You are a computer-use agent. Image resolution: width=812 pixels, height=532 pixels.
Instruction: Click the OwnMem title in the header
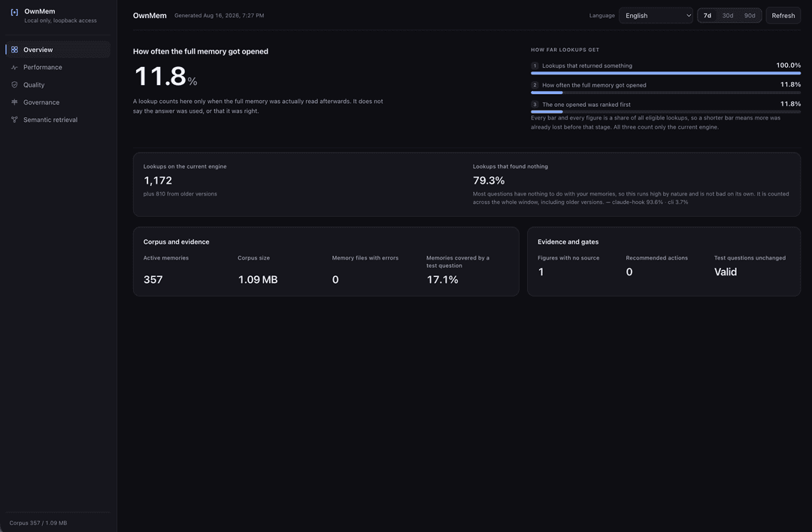pos(150,16)
